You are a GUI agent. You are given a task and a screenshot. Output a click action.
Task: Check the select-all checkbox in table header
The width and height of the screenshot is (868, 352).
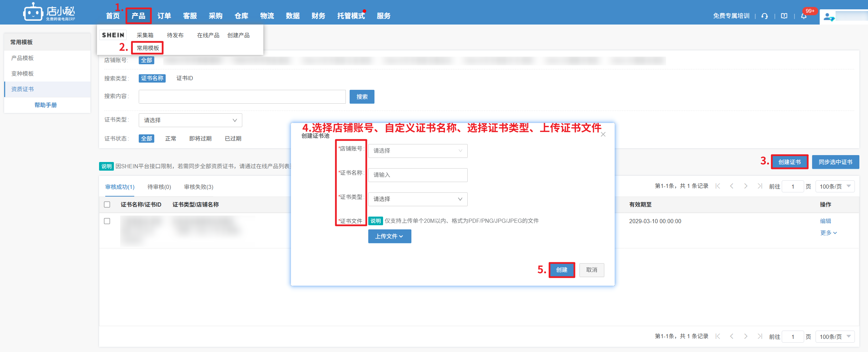tap(107, 204)
